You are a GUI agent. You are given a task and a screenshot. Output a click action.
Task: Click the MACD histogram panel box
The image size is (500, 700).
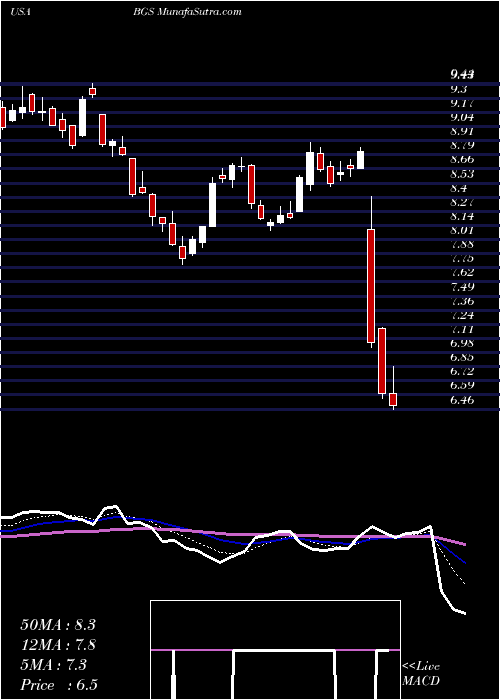pos(275,650)
